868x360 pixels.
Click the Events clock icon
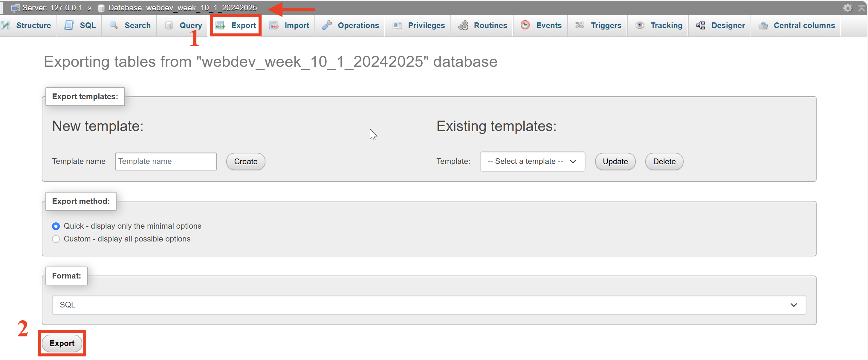(x=525, y=25)
